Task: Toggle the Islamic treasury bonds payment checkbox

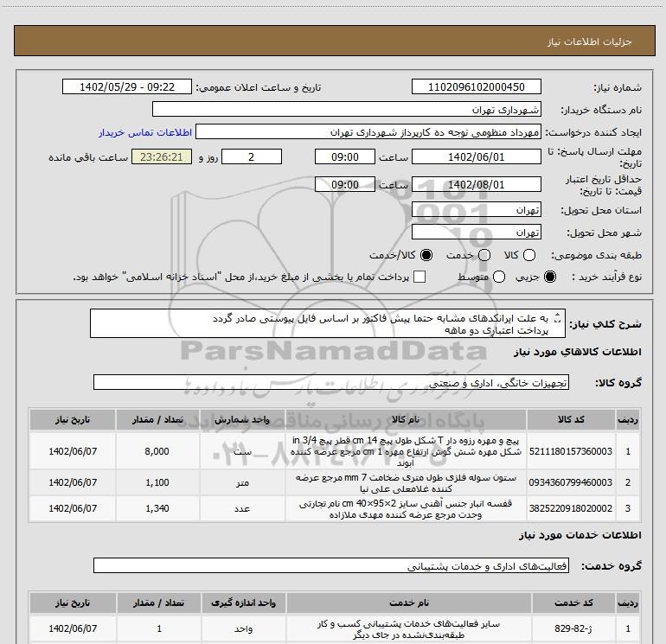Action: 419,277
